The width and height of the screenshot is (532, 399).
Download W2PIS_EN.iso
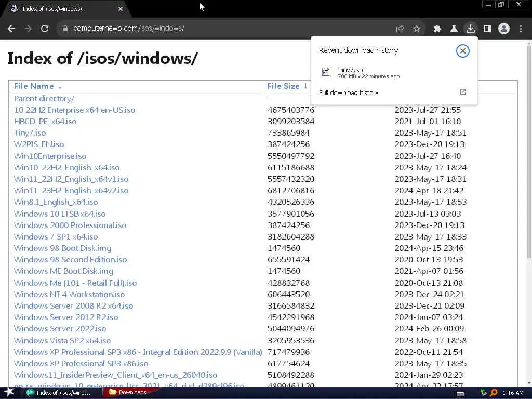[x=38, y=144]
